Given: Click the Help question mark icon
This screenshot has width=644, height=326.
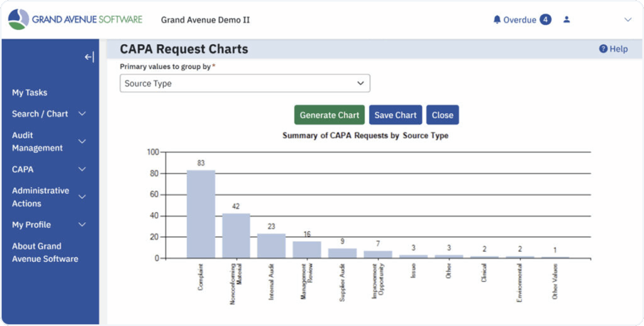Looking at the screenshot, I should pos(603,48).
